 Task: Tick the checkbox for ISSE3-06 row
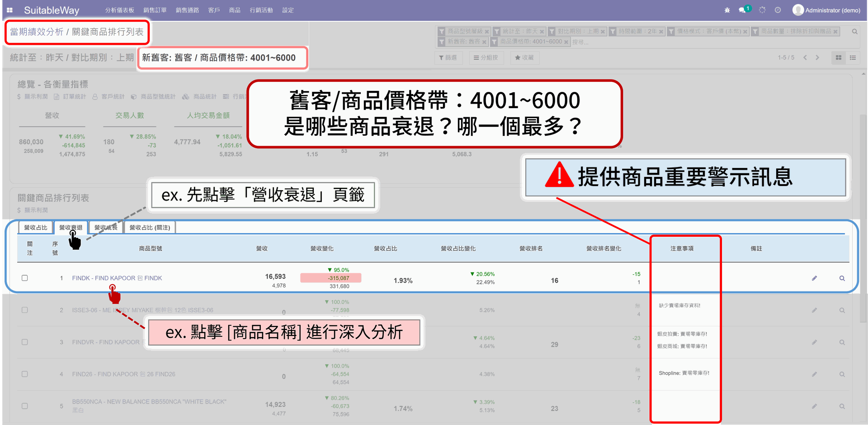coord(25,310)
